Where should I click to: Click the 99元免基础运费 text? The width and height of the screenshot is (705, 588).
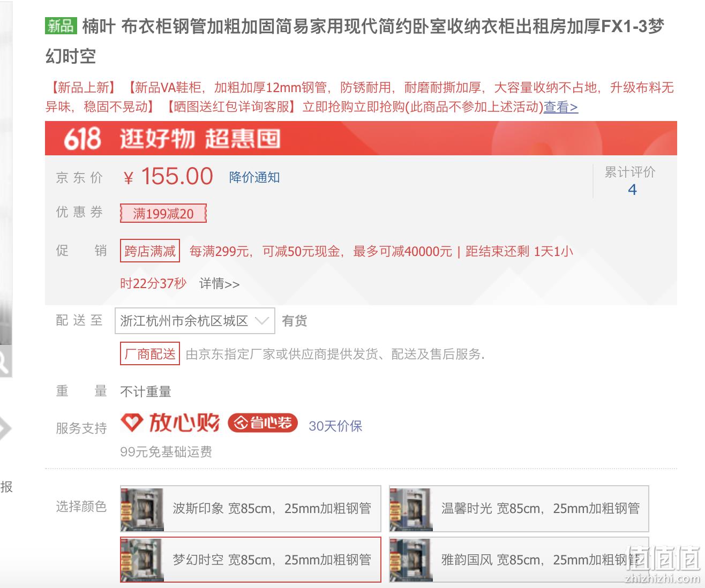[x=166, y=452]
